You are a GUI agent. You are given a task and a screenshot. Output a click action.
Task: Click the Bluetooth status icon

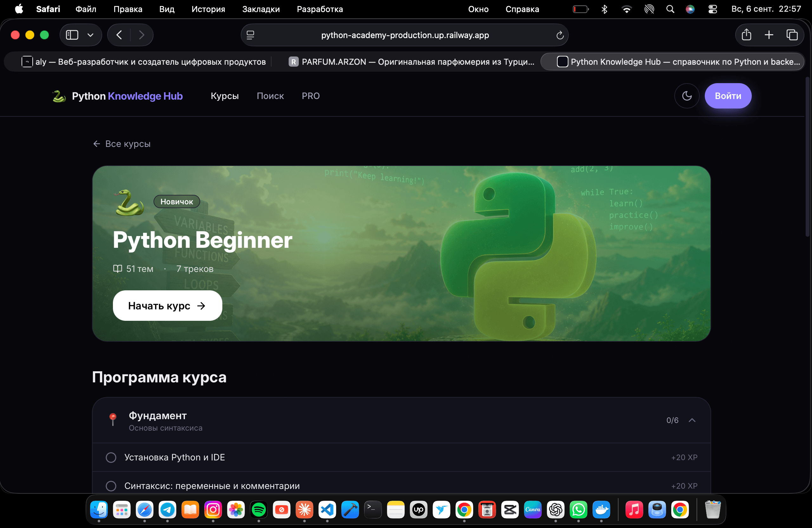pos(604,9)
